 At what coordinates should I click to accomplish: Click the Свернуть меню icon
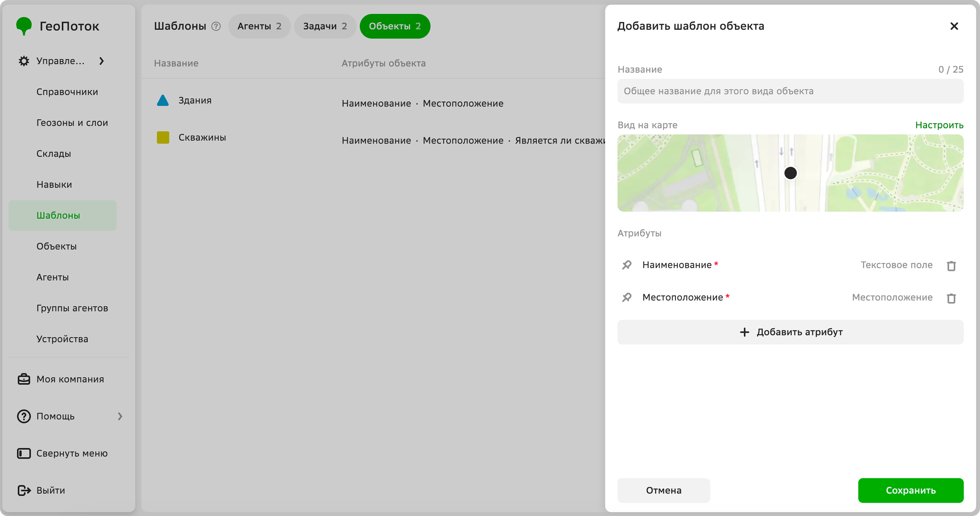pos(24,453)
